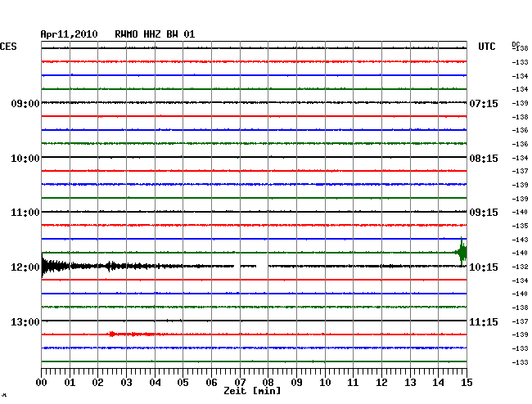The width and height of the screenshot is (532, 404).
Task: Select the '09:00' local time label
Action: 25,103
